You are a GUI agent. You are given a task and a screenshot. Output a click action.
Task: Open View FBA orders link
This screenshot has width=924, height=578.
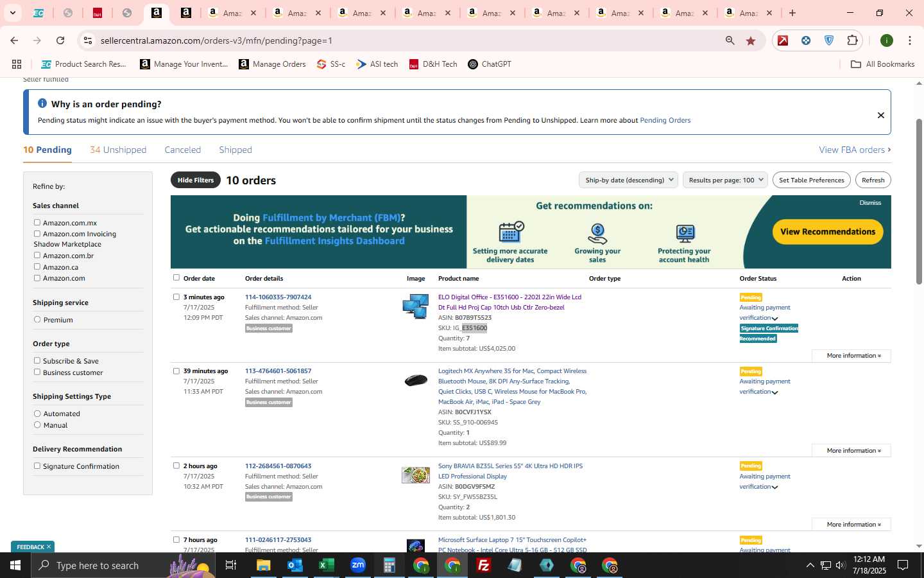click(x=855, y=150)
